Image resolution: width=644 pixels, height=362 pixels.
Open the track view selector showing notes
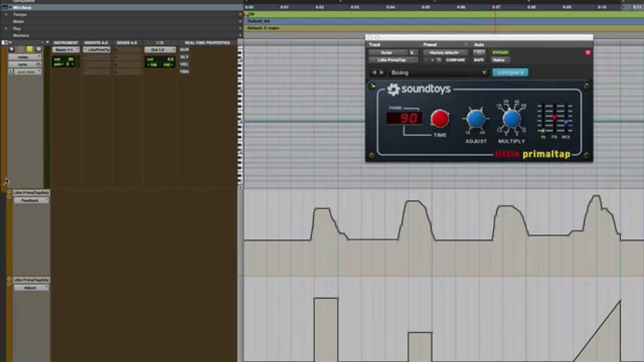(25, 57)
